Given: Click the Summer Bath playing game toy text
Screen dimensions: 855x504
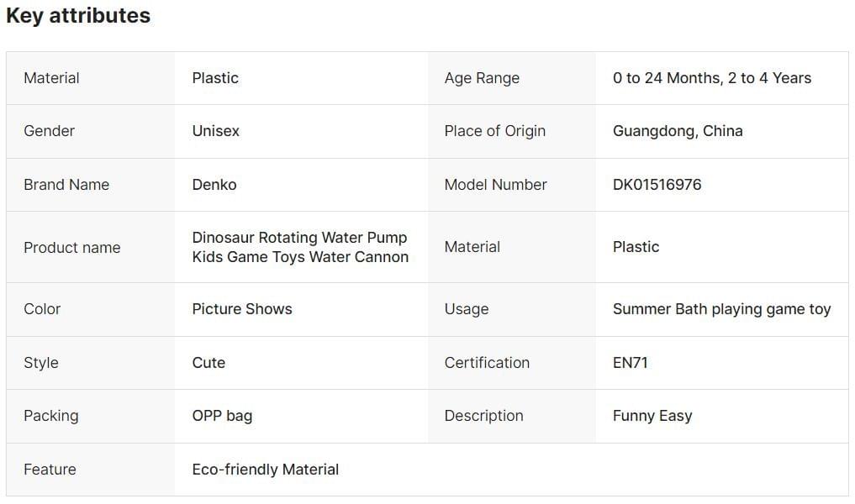Looking at the screenshot, I should [x=721, y=309].
